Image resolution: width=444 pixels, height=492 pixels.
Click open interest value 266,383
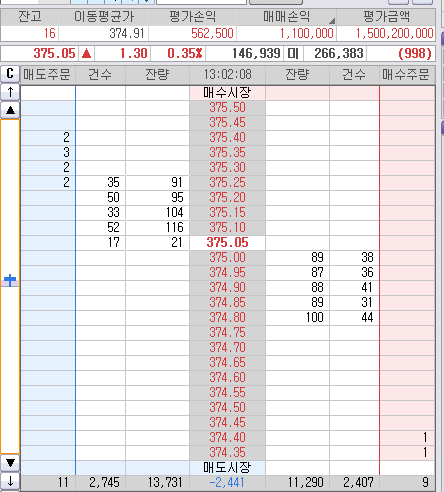point(335,53)
